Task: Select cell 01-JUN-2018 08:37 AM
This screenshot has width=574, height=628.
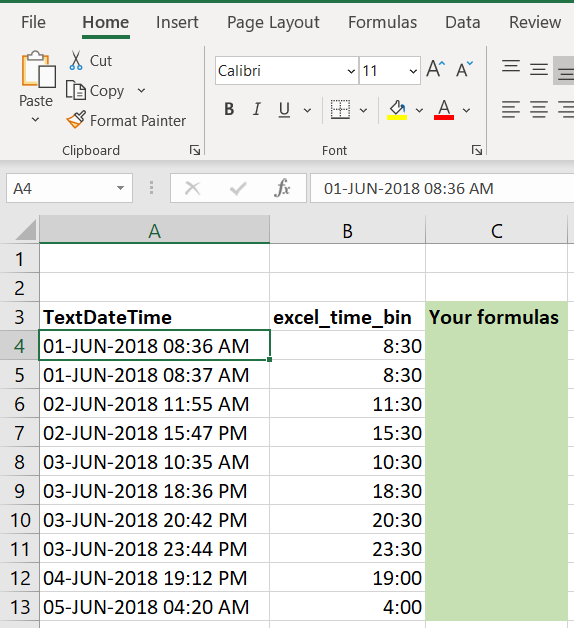Action: pyautogui.click(x=155, y=375)
